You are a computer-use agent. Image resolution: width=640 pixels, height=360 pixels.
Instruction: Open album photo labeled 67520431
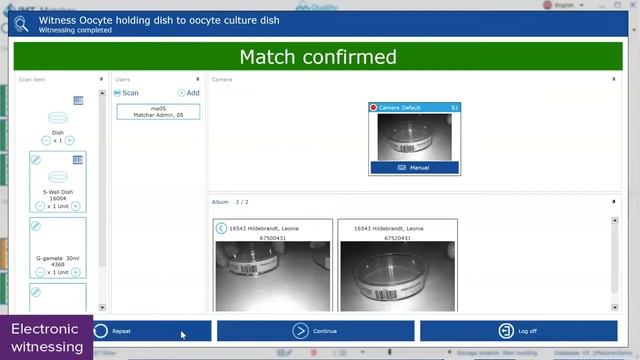pos(398,276)
